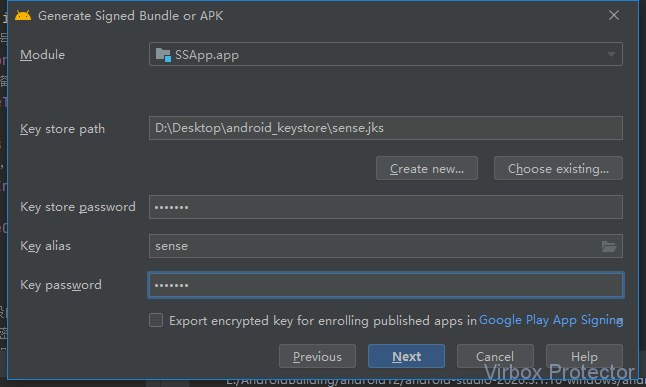Click into the Key alias field containing sense
This screenshot has height=387, width=646.
[x=386, y=246]
